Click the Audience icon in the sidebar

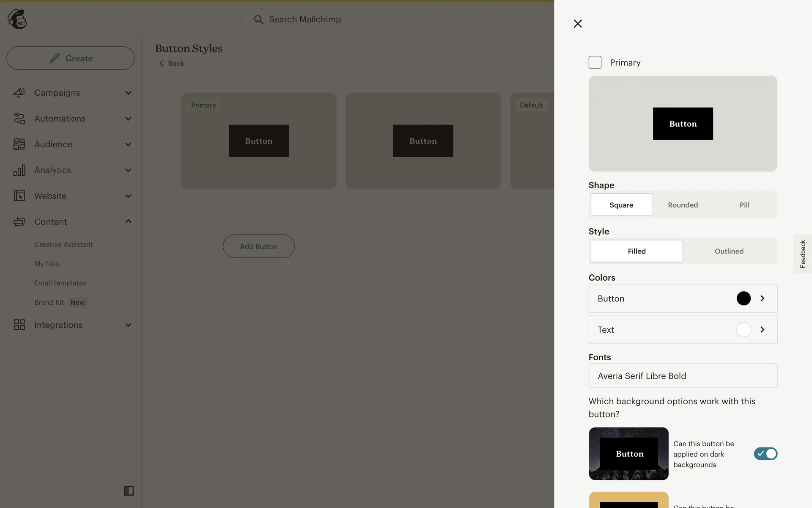tap(19, 144)
